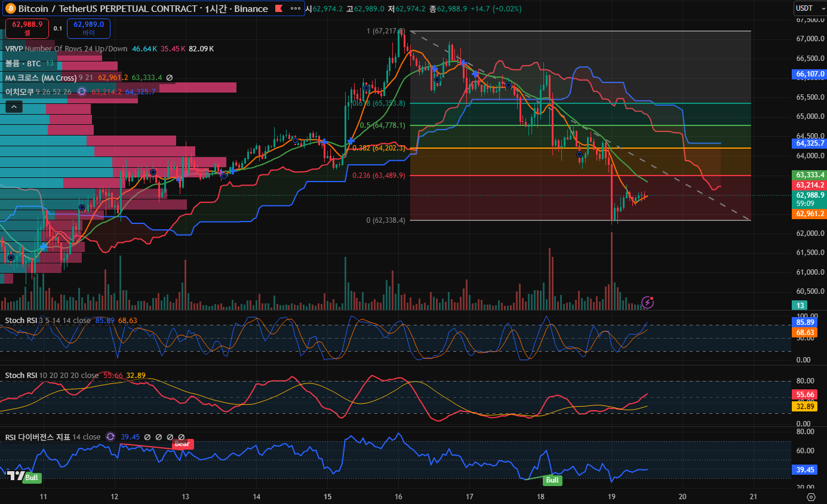Click the red flag icon beside Binance
This screenshot has width=827, height=504.
[279, 9]
